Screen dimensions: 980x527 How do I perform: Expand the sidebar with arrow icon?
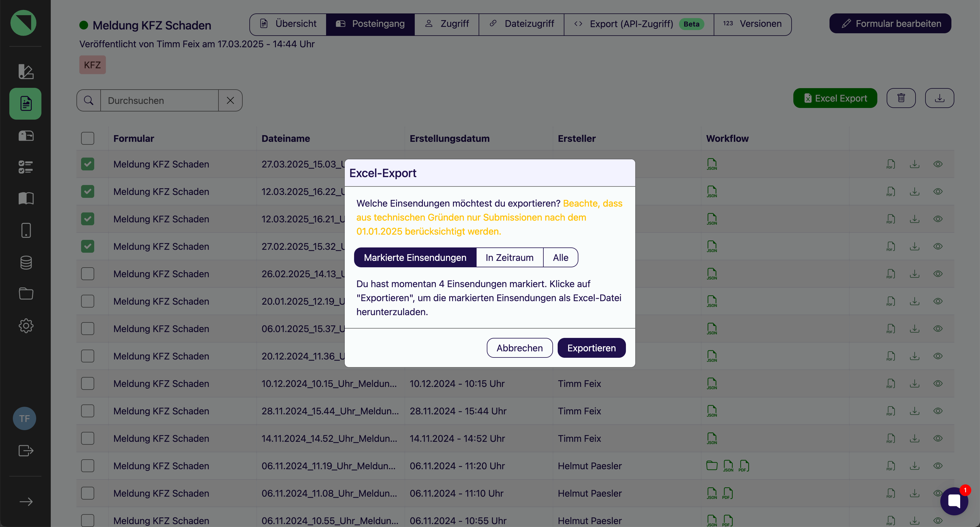pos(25,502)
